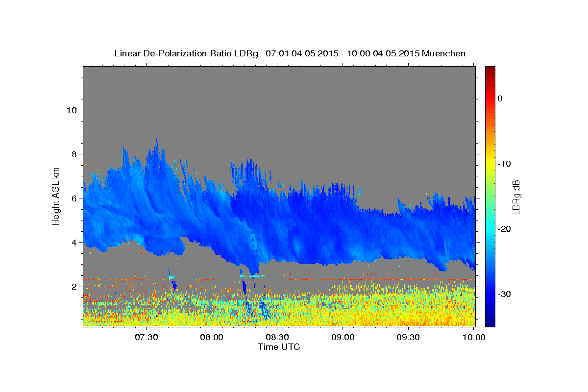Click the colorbar value 0

[500, 98]
